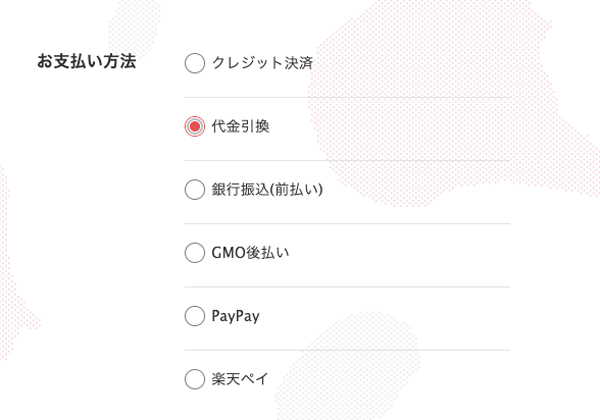Viewport: 600px width, 420px height.
Task: Enable the PayPay radio button
Action: pos(194,316)
